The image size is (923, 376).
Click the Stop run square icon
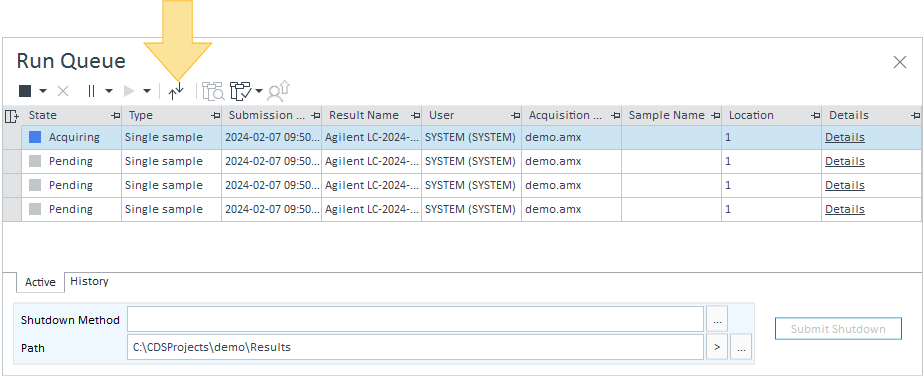[25, 91]
